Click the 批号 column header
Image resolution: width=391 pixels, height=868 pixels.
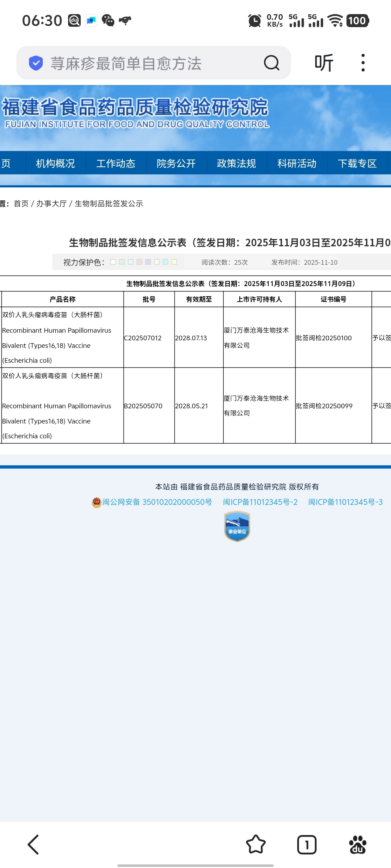[x=149, y=299]
